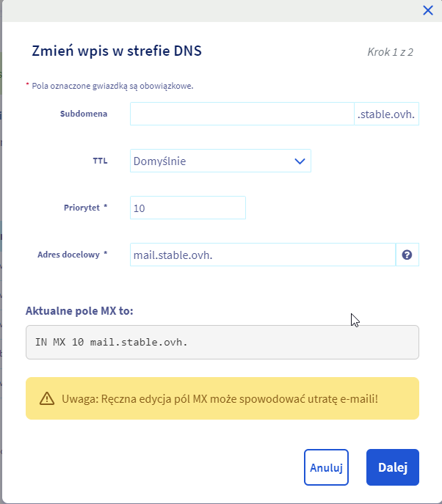Close the DNS edit dialog
This screenshot has height=504, width=442.
point(428,10)
